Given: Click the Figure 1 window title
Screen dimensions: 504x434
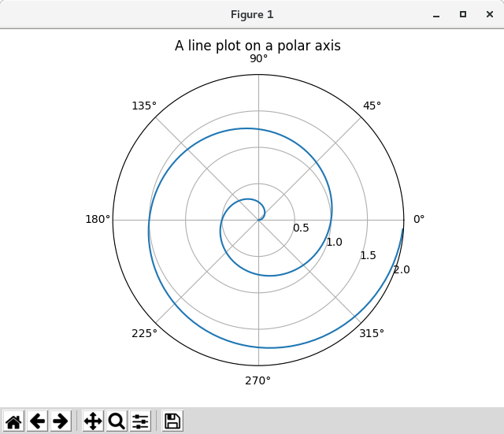Looking at the screenshot, I should [252, 14].
